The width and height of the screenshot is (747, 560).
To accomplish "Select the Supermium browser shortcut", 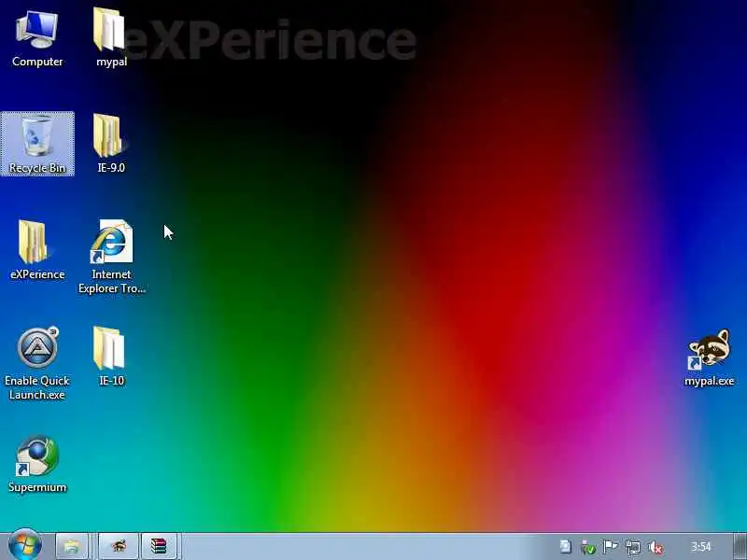I will coord(37,463).
